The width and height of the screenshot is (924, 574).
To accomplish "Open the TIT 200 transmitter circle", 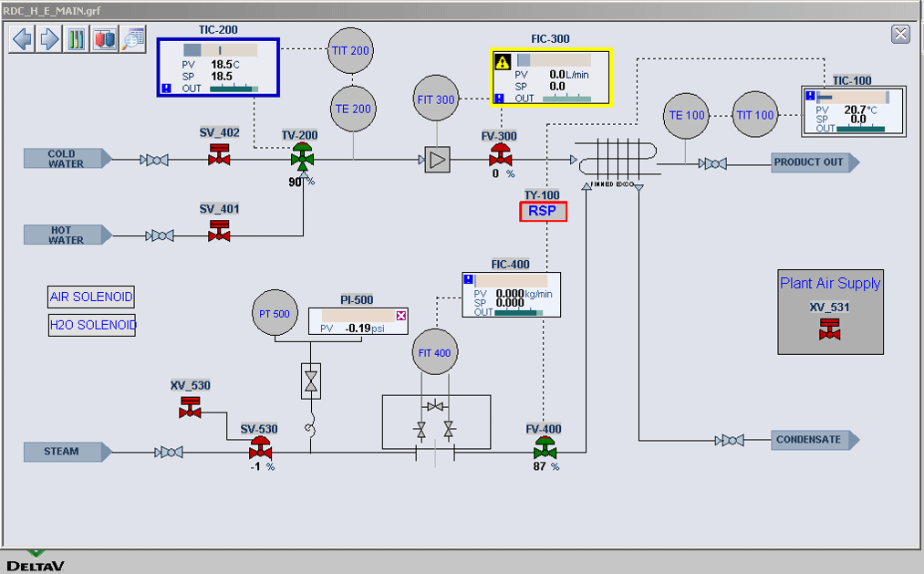I will click(x=351, y=51).
